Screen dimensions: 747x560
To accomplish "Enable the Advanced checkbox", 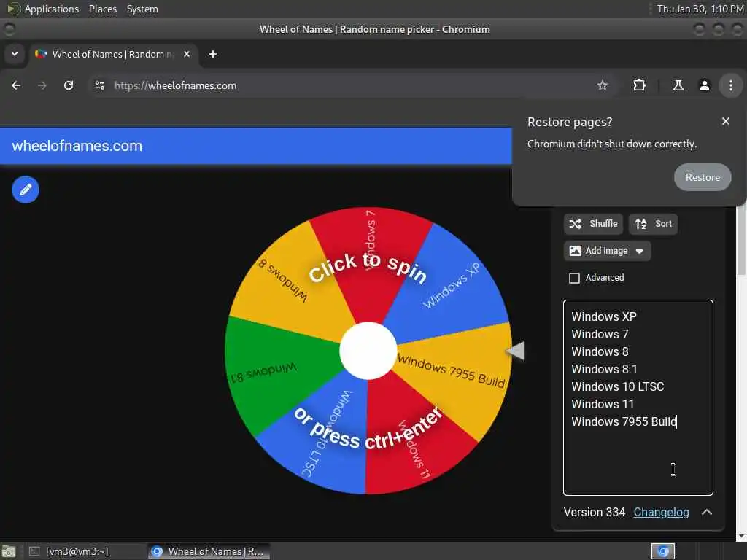I will (x=575, y=278).
